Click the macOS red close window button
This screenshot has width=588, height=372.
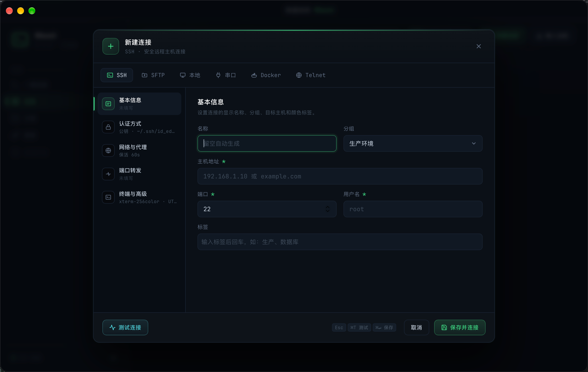(9, 11)
